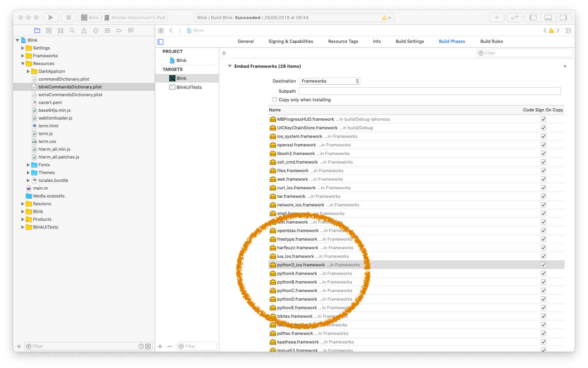The width and height of the screenshot is (588, 368).
Task: Open the Symbol navigator
Action: 60,30
